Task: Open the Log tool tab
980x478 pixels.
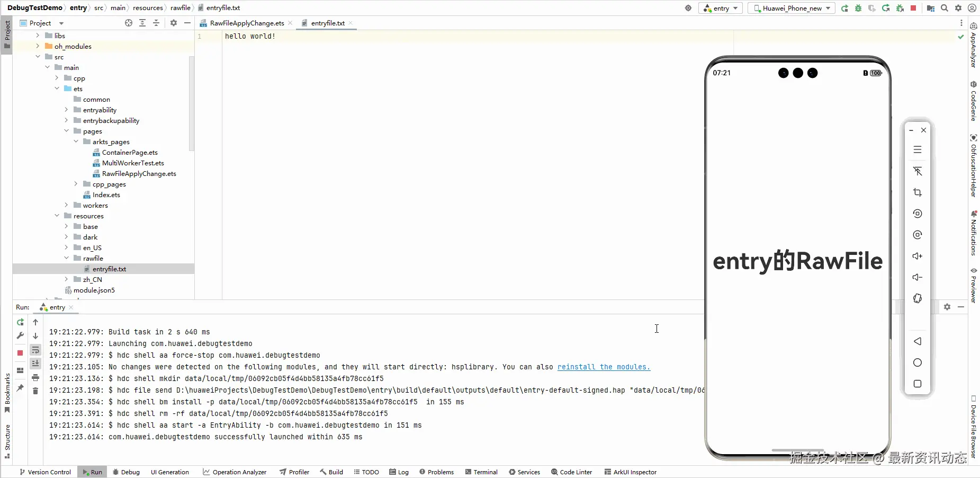Action: point(399,472)
